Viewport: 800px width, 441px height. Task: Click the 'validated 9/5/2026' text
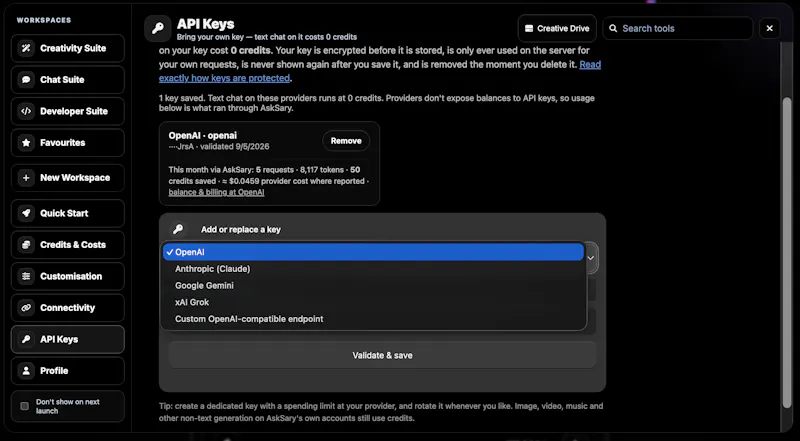234,146
